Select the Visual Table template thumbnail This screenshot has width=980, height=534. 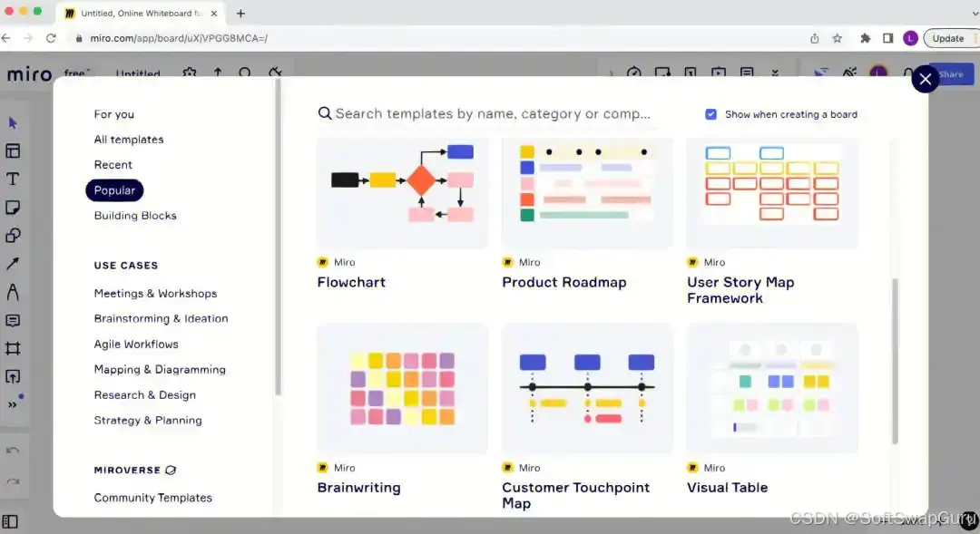tap(772, 388)
